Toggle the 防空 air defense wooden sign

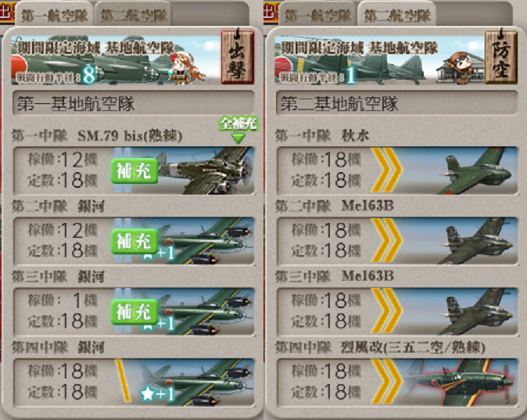click(x=500, y=56)
